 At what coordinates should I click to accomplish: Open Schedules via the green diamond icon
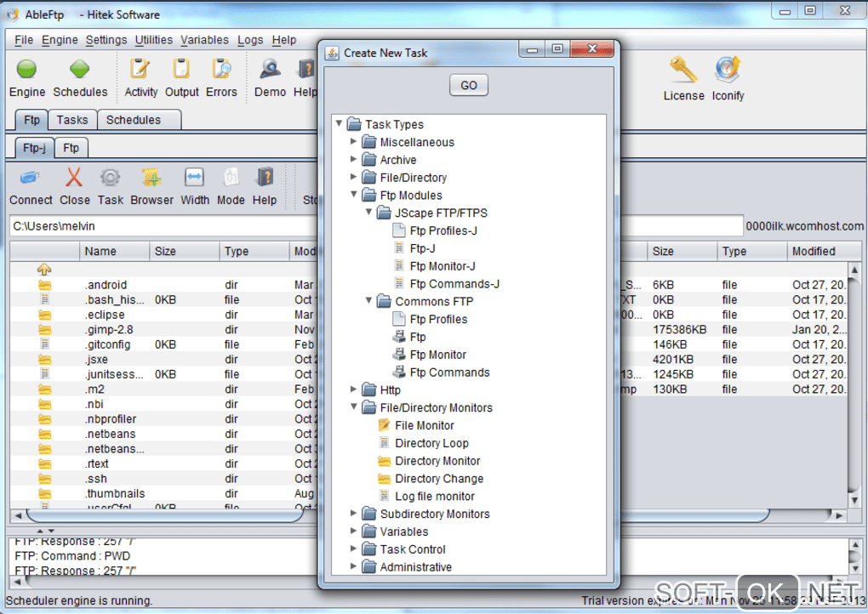pyautogui.click(x=80, y=70)
